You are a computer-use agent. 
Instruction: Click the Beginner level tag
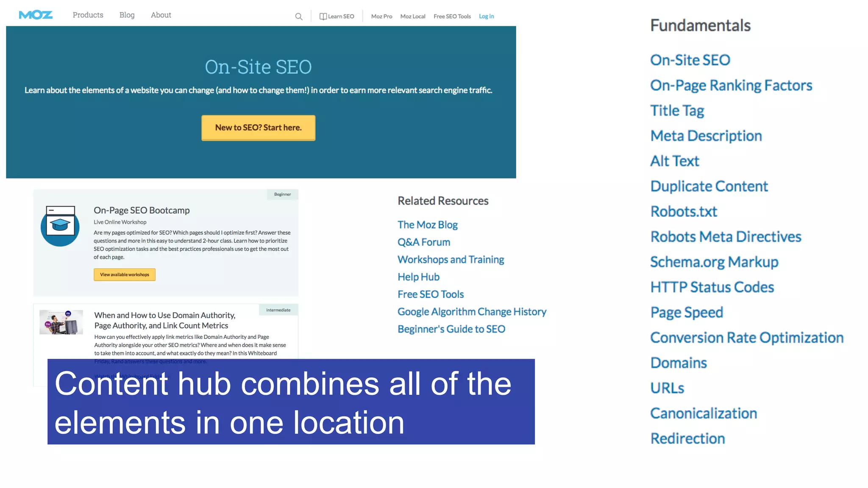(282, 194)
